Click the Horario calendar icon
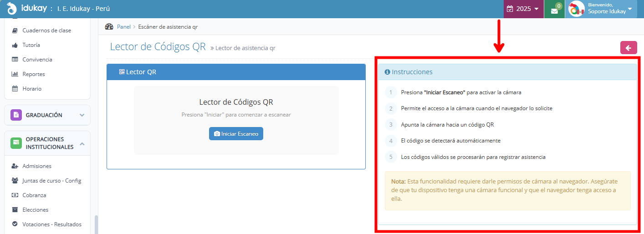 (x=15, y=89)
